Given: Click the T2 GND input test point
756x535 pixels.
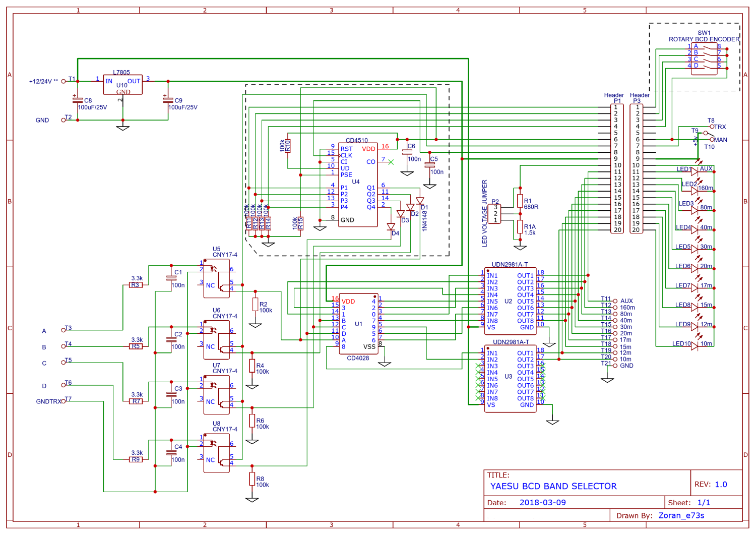Looking at the screenshot, I should (64, 120).
